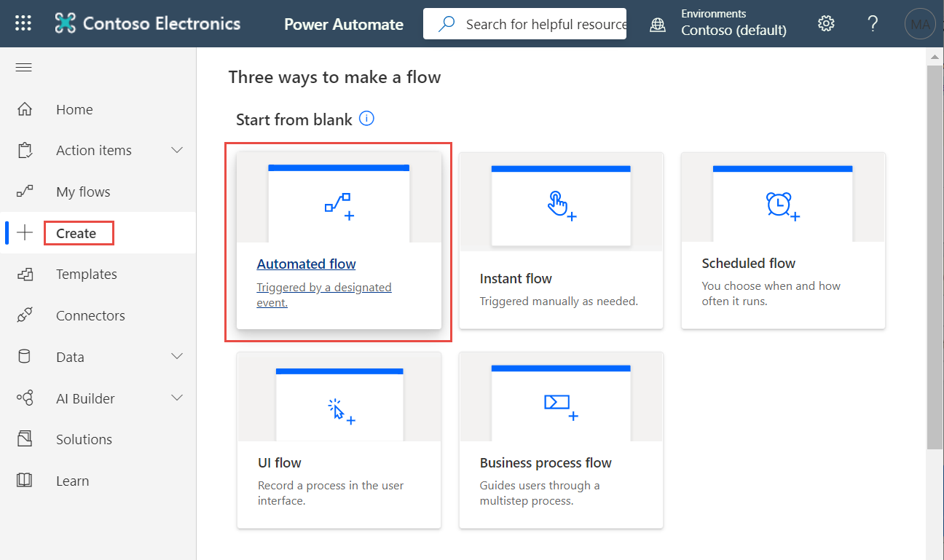This screenshot has height=560, width=944.
Task: Click the Contoso Electronics brand name
Action: (x=162, y=23)
